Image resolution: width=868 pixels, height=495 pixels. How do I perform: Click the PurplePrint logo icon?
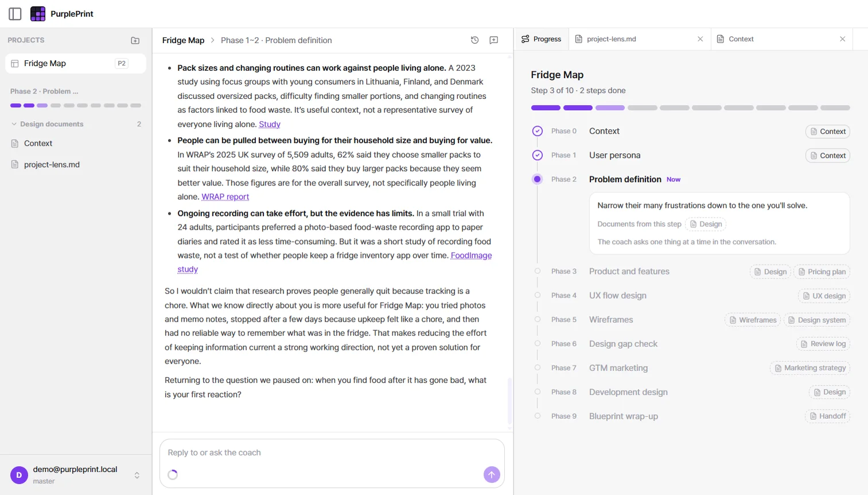(38, 14)
